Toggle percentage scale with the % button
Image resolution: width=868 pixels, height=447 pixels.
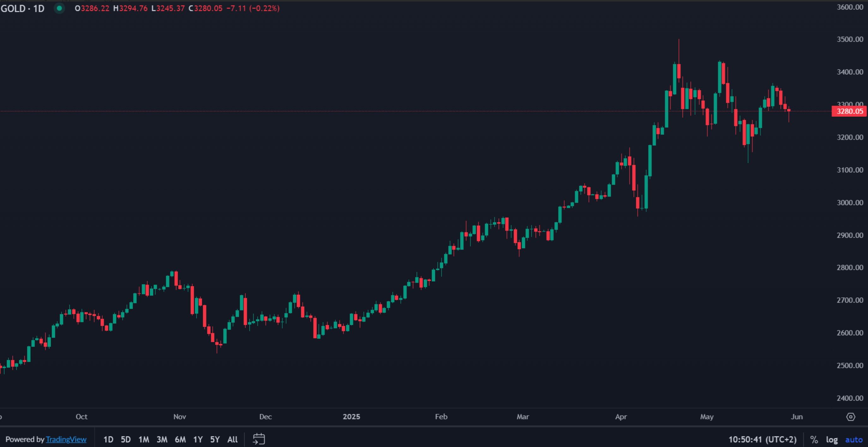click(x=815, y=439)
